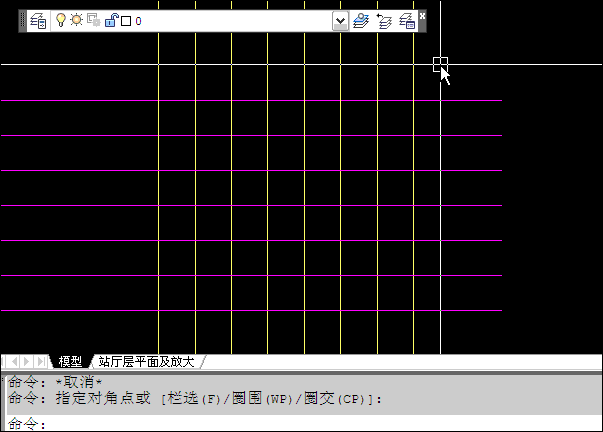This screenshot has width=603, height=432.
Task: Go to previous layout tab arrow
Action: coord(15,361)
